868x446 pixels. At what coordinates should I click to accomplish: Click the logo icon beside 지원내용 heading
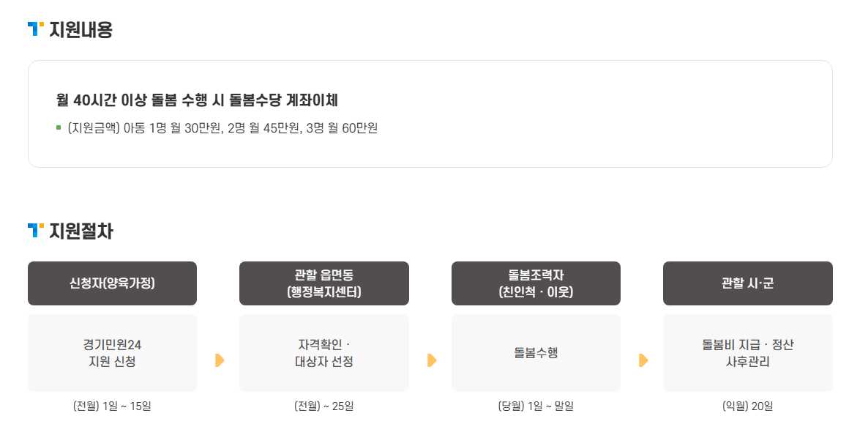point(35,29)
